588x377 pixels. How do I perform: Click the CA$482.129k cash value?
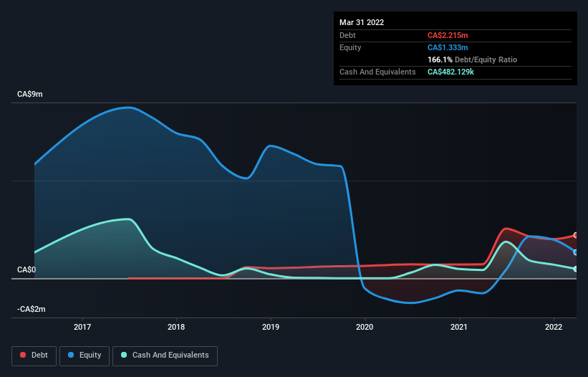pyautogui.click(x=450, y=72)
